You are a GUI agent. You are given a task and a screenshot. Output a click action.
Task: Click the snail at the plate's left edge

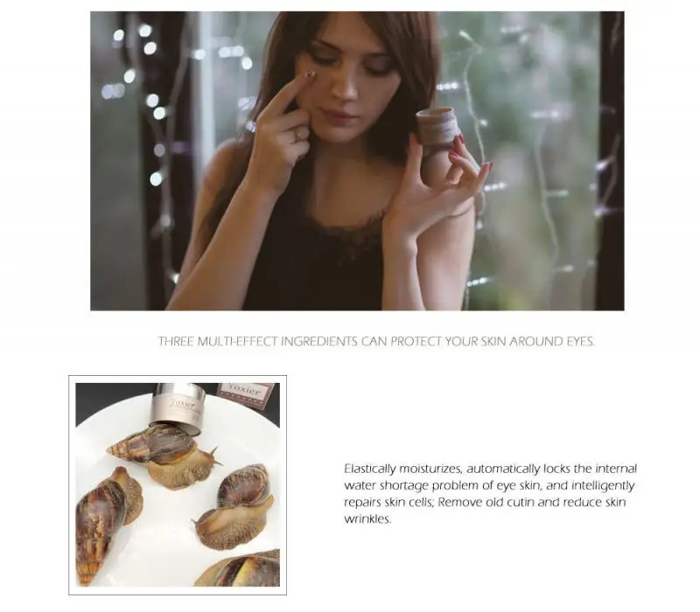click(x=105, y=524)
